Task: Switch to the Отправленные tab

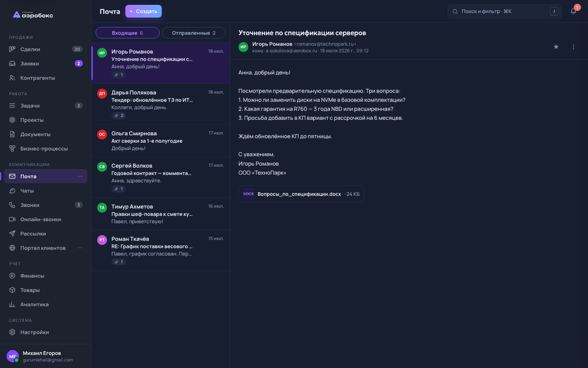Action: (x=194, y=33)
